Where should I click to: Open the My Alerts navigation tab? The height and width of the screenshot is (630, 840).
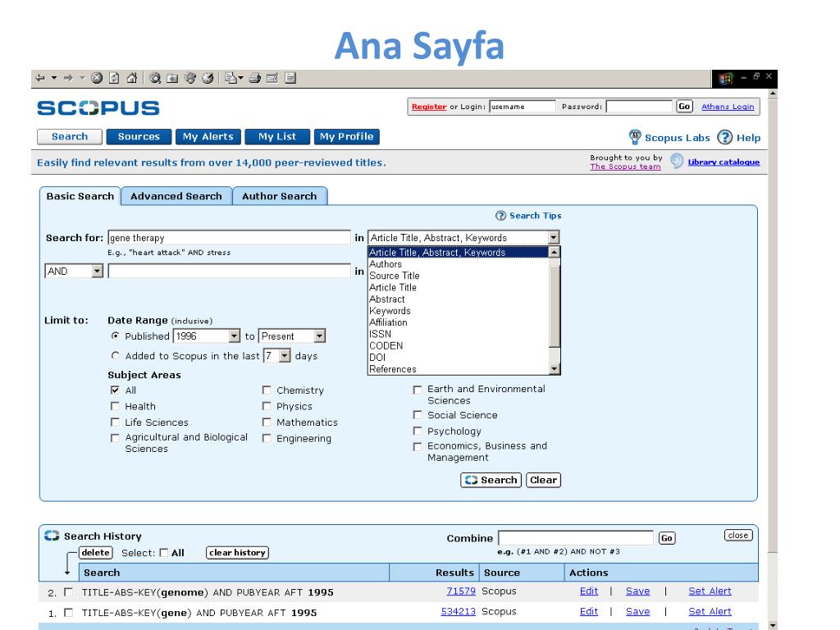coord(208,137)
